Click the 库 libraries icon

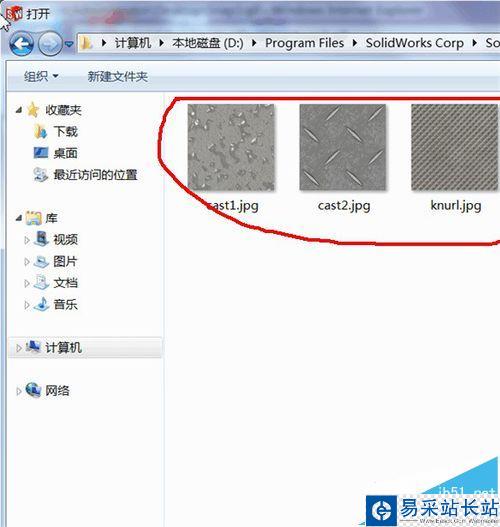pos(34,218)
